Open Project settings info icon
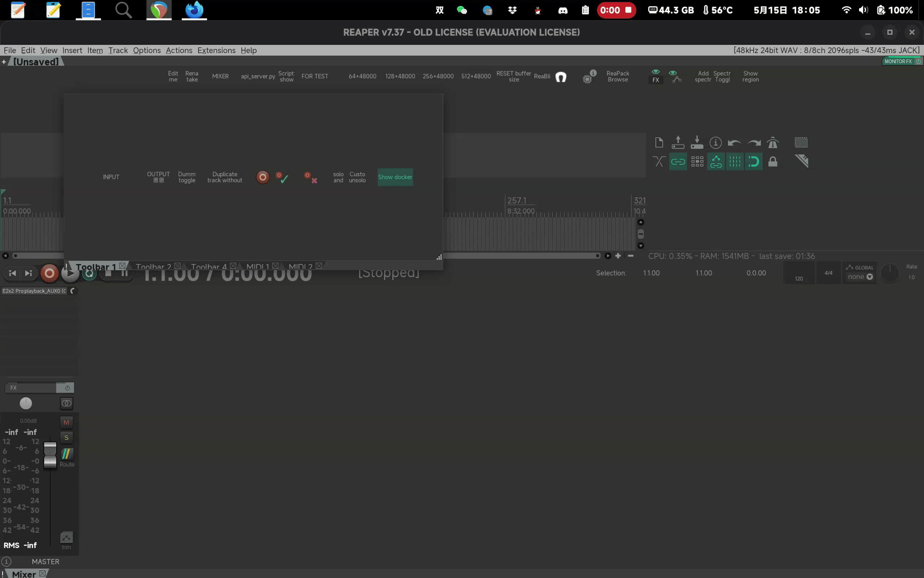The height and width of the screenshot is (578, 924). click(715, 143)
